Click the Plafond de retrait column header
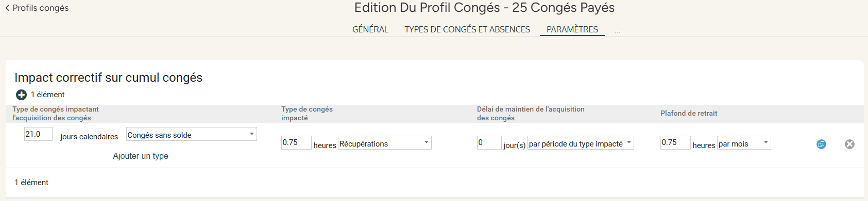 point(689,113)
